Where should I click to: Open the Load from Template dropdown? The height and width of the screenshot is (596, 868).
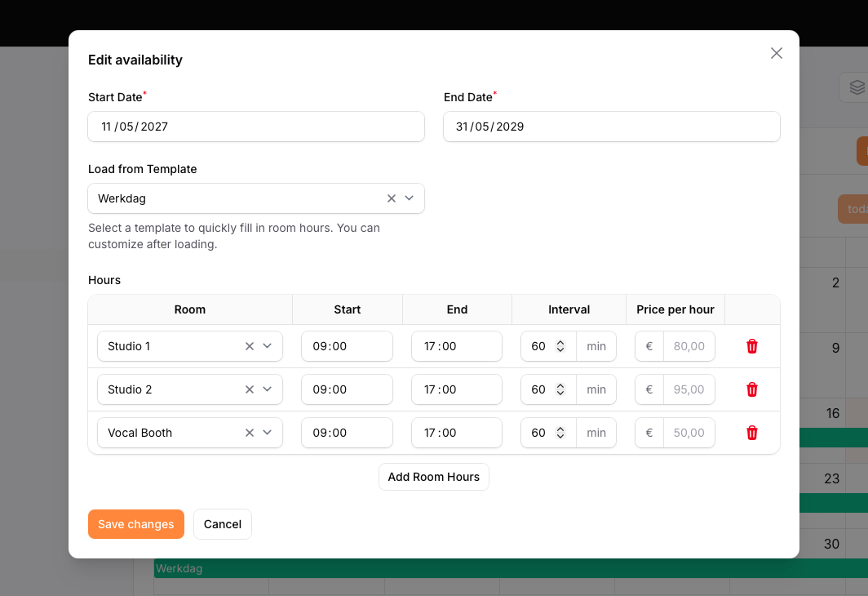pyautogui.click(x=409, y=198)
